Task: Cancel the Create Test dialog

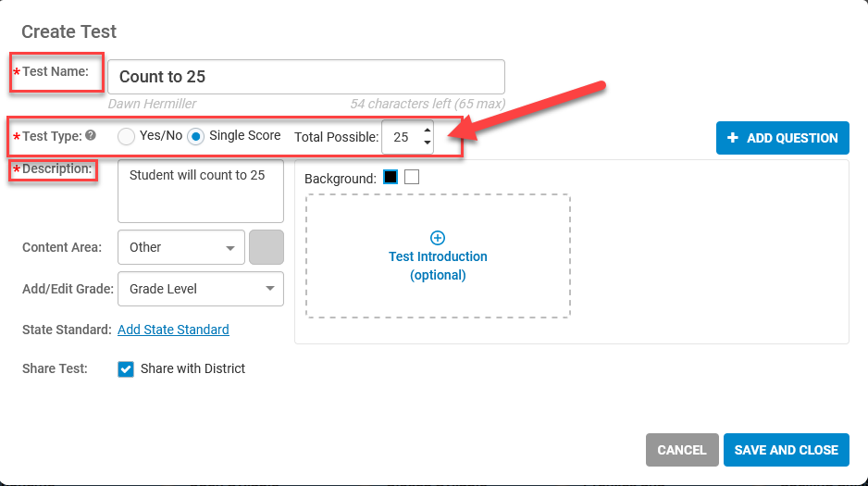Action: pyautogui.click(x=682, y=450)
